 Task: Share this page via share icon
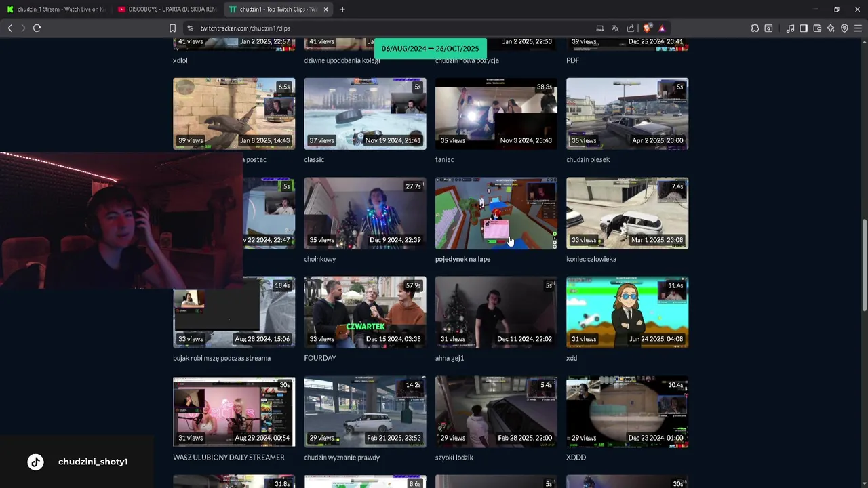pyautogui.click(x=631, y=28)
